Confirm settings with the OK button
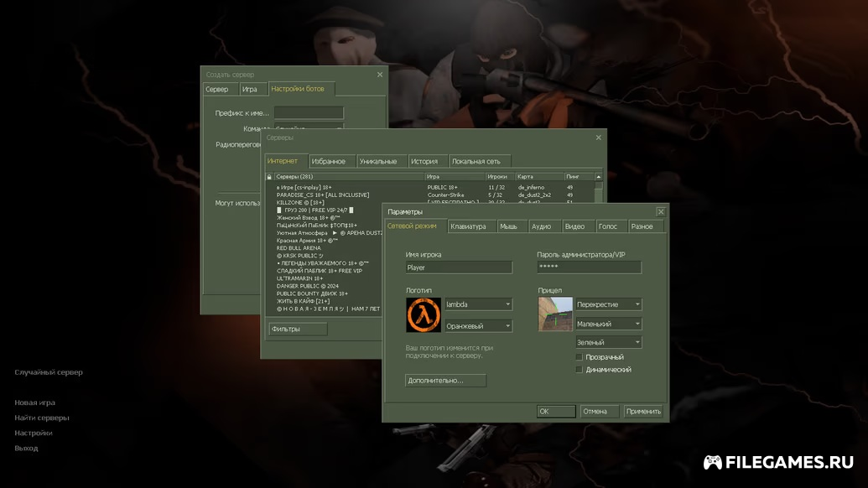The width and height of the screenshot is (868, 488). coord(556,412)
